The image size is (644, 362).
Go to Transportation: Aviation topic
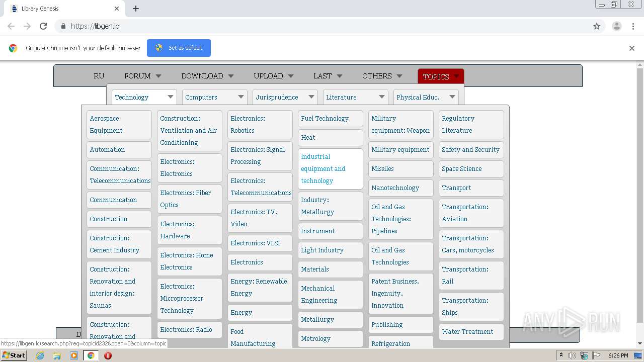(x=471, y=213)
